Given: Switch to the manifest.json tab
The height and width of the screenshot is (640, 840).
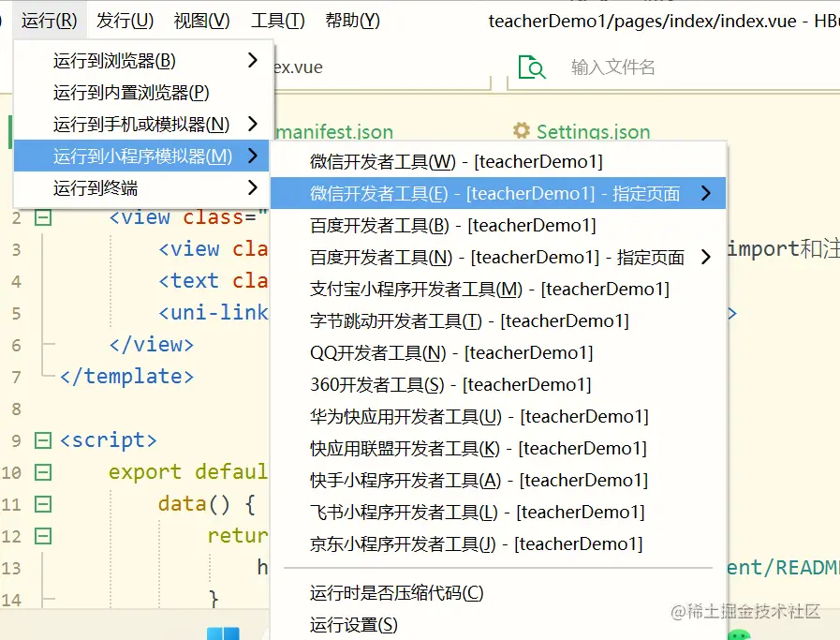Looking at the screenshot, I should tap(335, 132).
